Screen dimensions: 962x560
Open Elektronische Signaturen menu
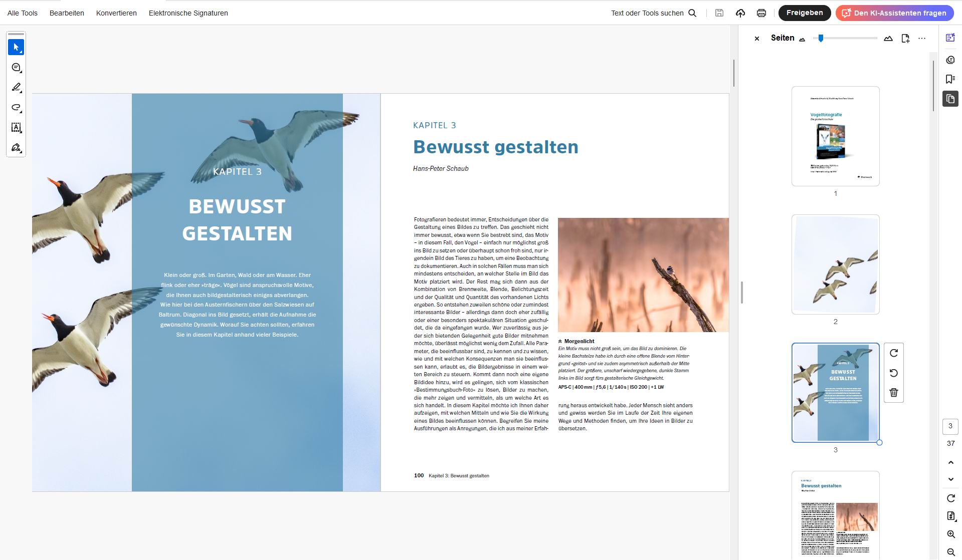coord(188,13)
